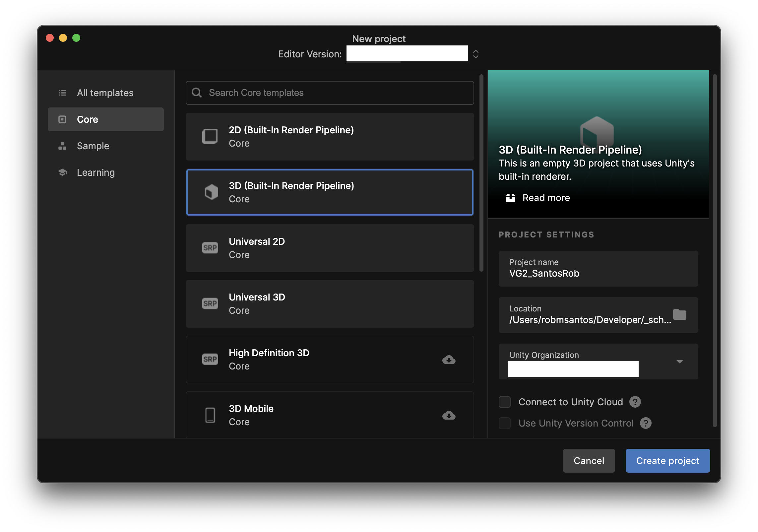Open the Editor Version selector arrows

click(475, 54)
